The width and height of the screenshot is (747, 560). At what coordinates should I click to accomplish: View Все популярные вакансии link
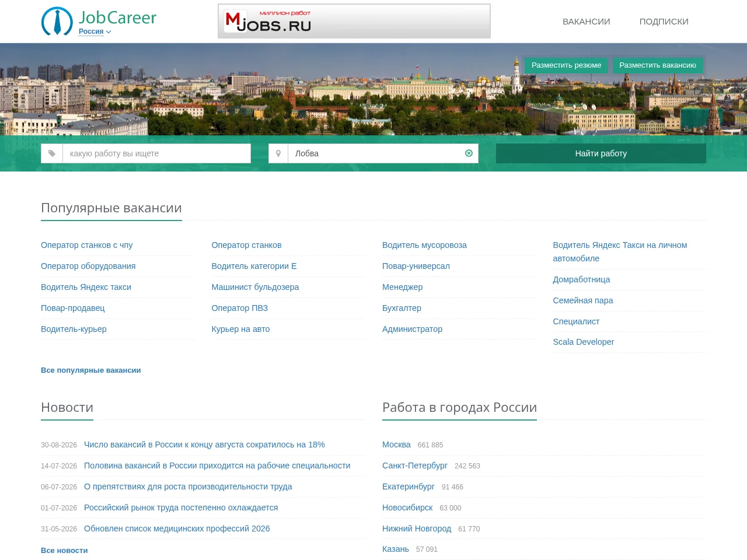coord(91,370)
